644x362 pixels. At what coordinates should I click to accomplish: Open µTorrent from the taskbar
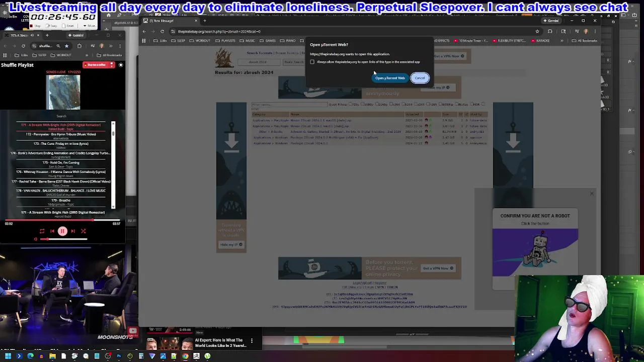[x=207, y=356]
